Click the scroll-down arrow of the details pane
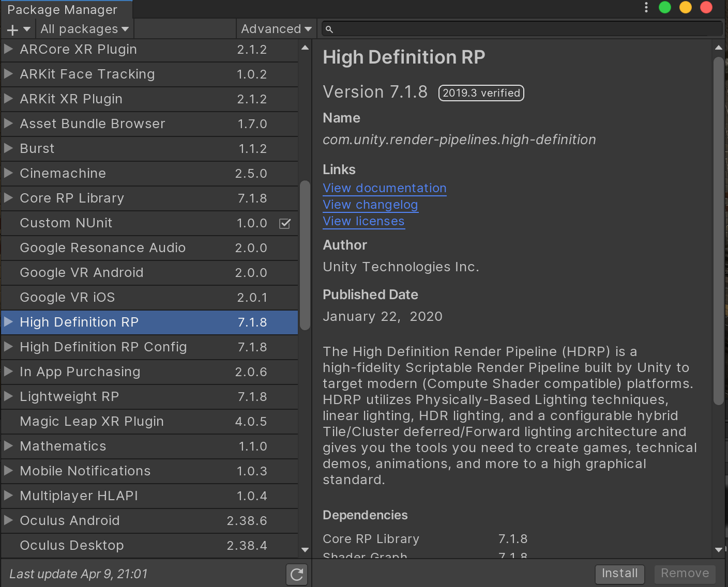This screenshot has height=587, width=728. click(x=718, y=550)
